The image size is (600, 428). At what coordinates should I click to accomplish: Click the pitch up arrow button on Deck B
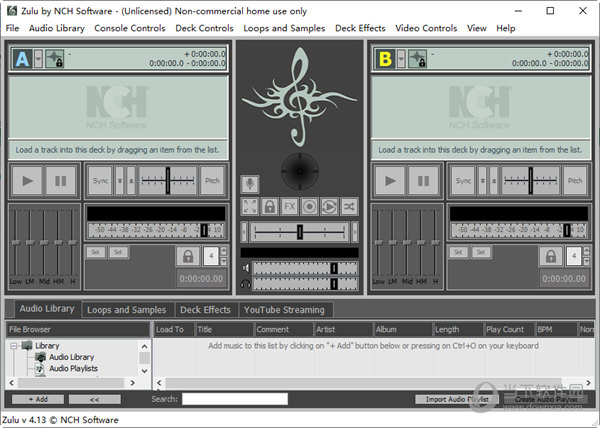pos(494,181)
